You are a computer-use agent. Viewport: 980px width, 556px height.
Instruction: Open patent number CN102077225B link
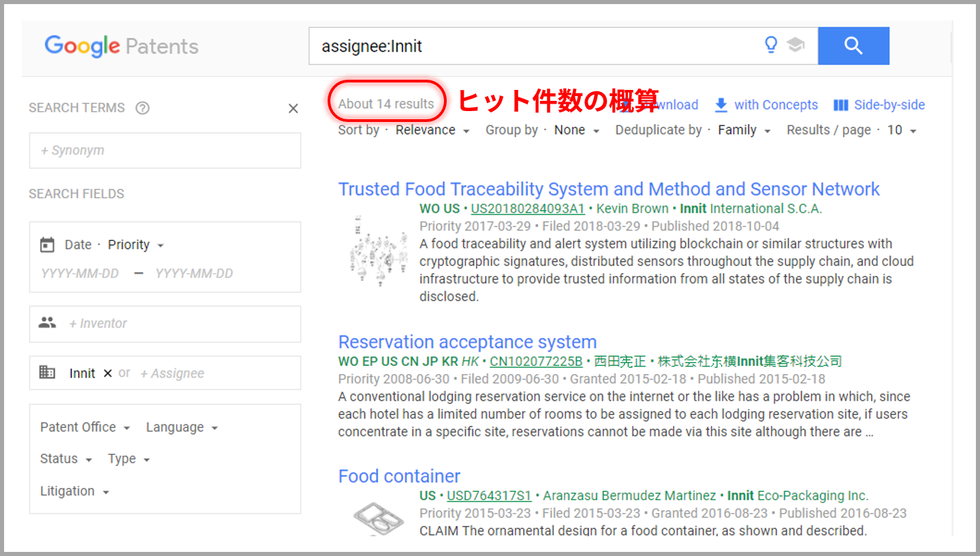[x=536, y=361]
